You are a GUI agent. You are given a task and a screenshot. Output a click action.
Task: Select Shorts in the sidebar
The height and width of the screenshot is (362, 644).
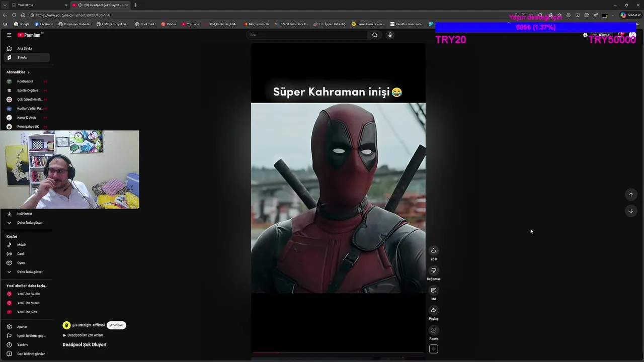coord(26,57)
